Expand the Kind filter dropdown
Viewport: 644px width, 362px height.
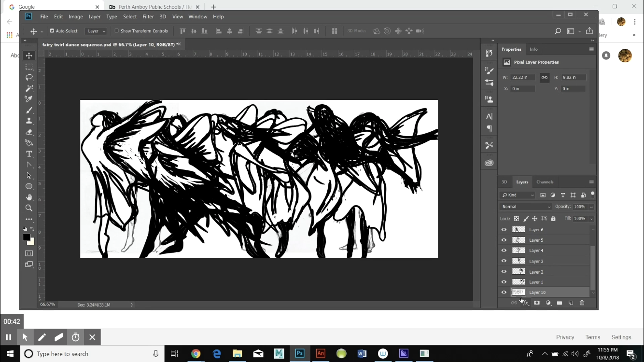click(517, 195)
